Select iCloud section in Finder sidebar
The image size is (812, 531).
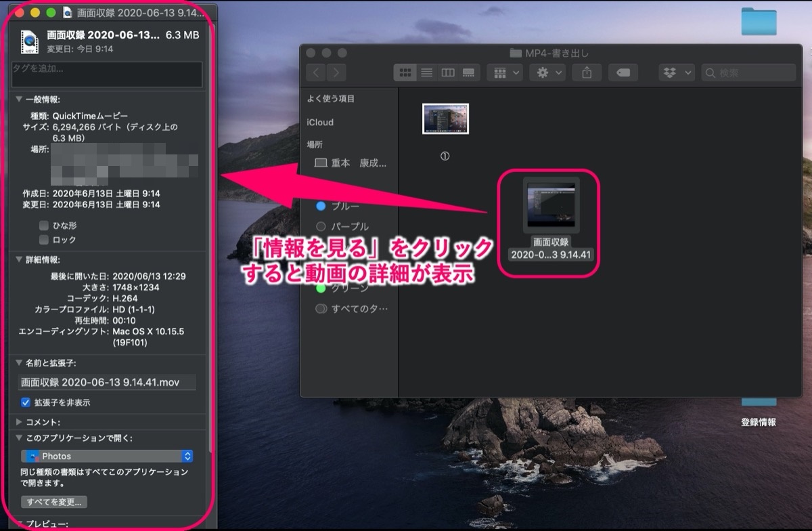[320, 123]
